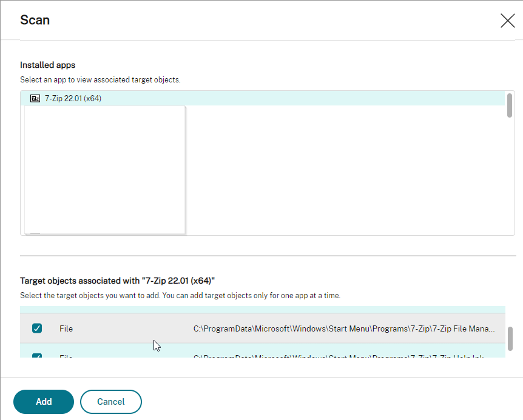Click the 7-Zip app icon in Installed apps

point(35,98)
